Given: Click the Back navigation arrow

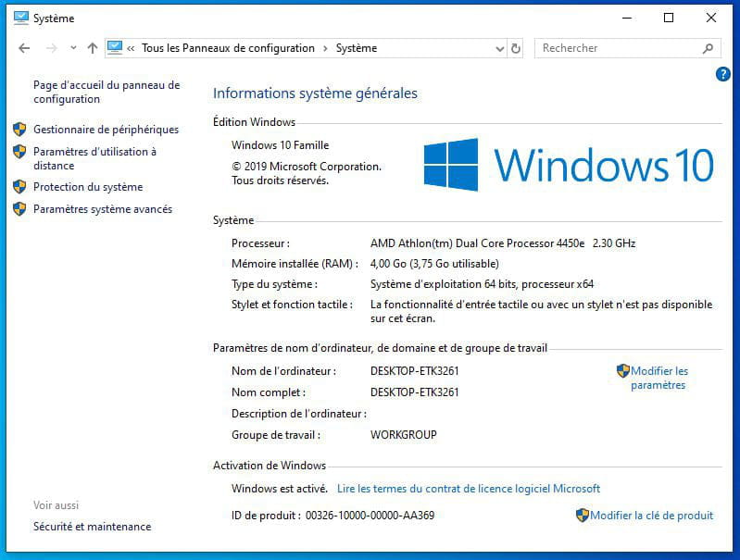Looking at the screenshot, I should click(24, 48).
